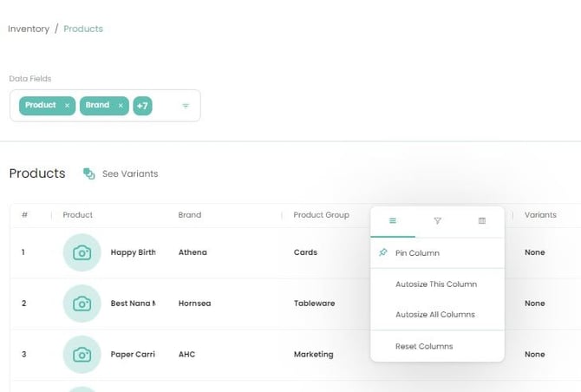The image size is (581, 392).
Task: Open the Data Fields filter dropdown
Action: pos(186,106)
